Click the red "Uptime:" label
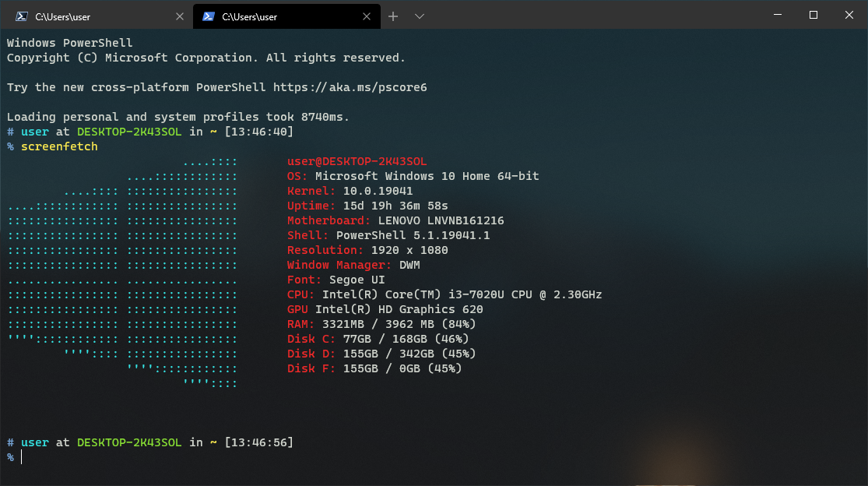 pos(311,206)
